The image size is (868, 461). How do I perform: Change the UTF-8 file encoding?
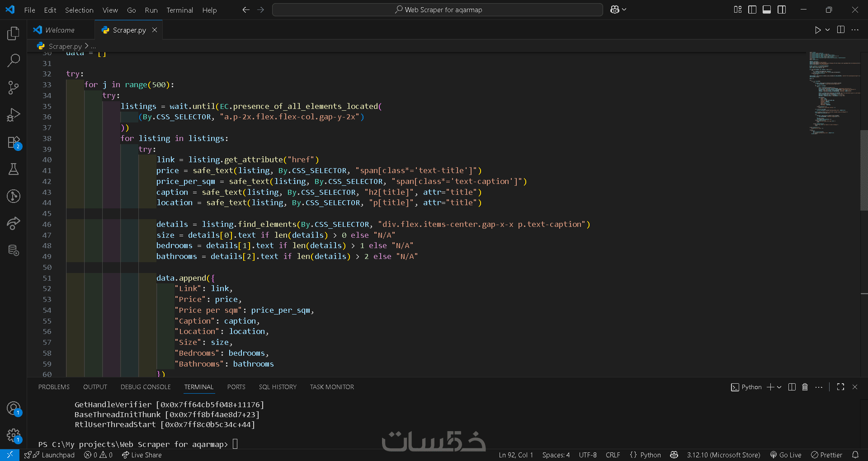pyautogui.click(x=588, y=455)
